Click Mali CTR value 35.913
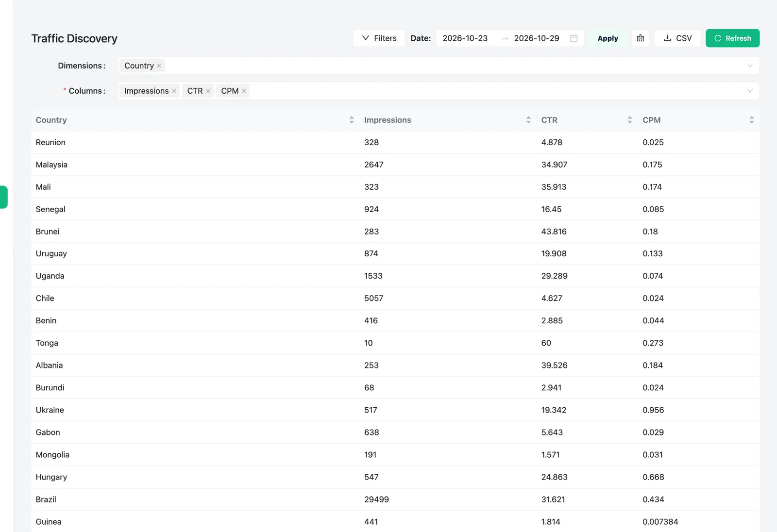777x532 pixels. pos(554,187)
